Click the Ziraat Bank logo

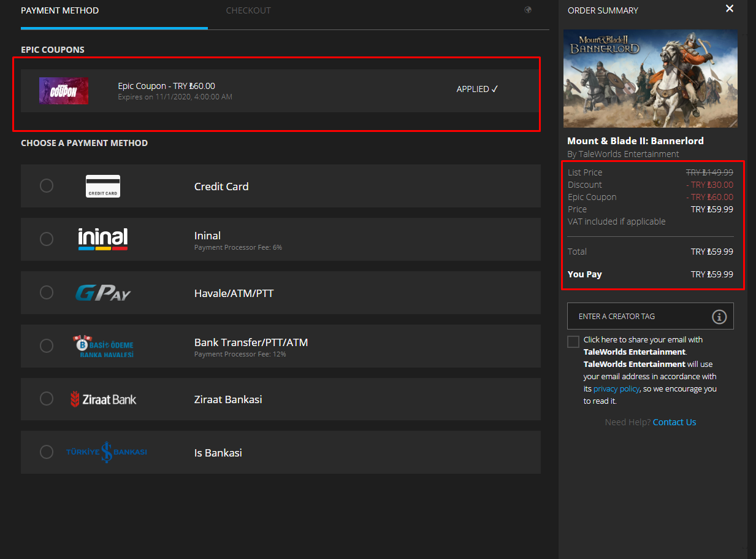point(103,399)
